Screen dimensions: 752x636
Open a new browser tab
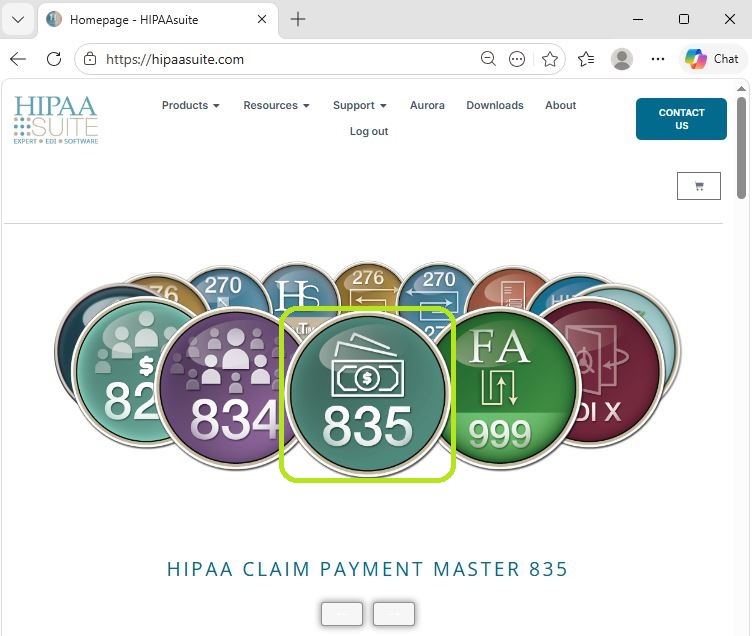[298, 19]
